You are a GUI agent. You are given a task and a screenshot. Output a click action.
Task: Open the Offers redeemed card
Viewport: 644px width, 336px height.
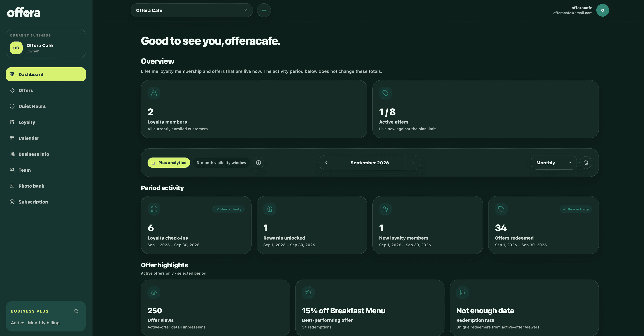(x=544, y=225)
